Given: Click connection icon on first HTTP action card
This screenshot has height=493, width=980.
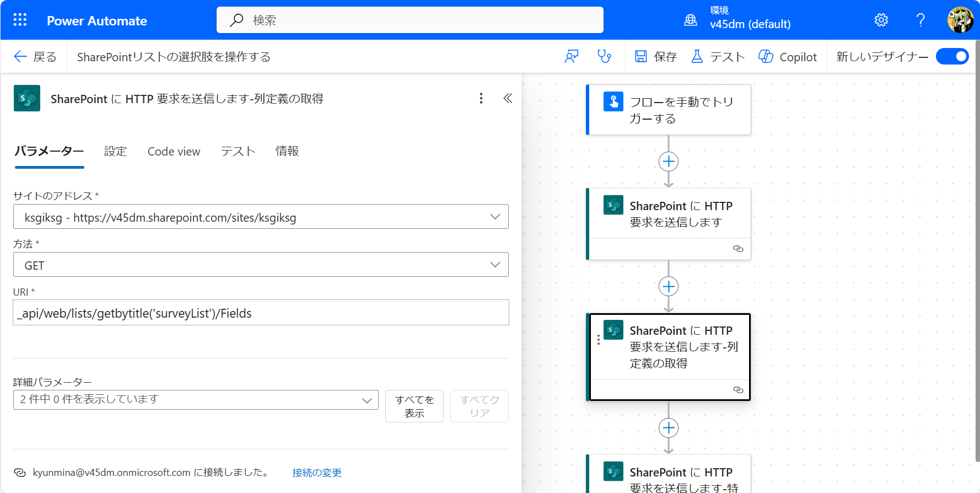Looking at the screenshot, I should [x=738, y=249].
